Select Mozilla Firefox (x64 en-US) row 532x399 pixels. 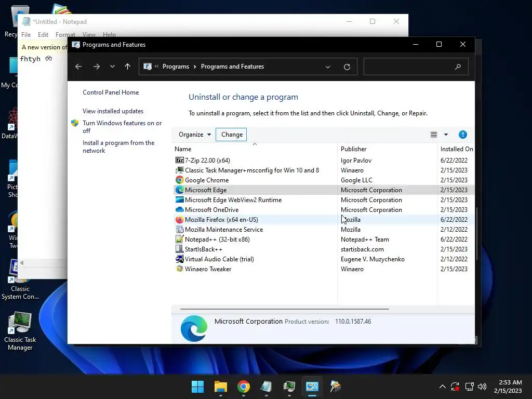(323, 220)
